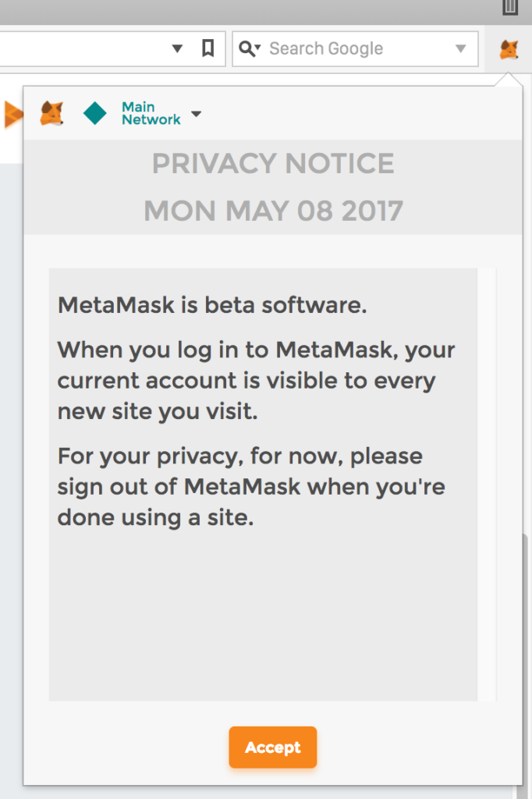Click the privacy notice text scrollbar track
The image size is (532, 799).
point(487,484)
